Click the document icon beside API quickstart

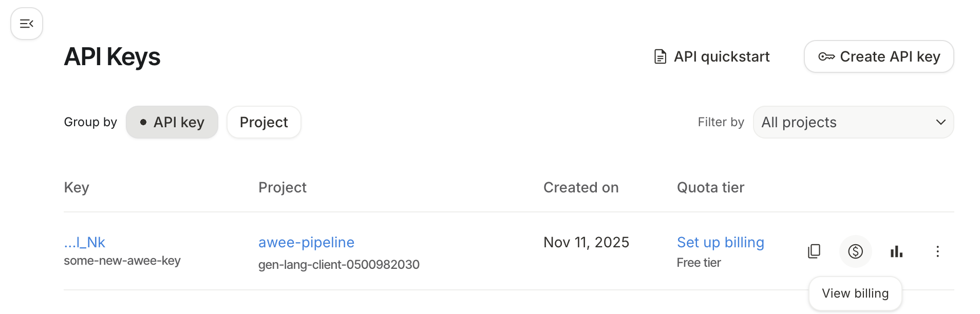[660, 56]
